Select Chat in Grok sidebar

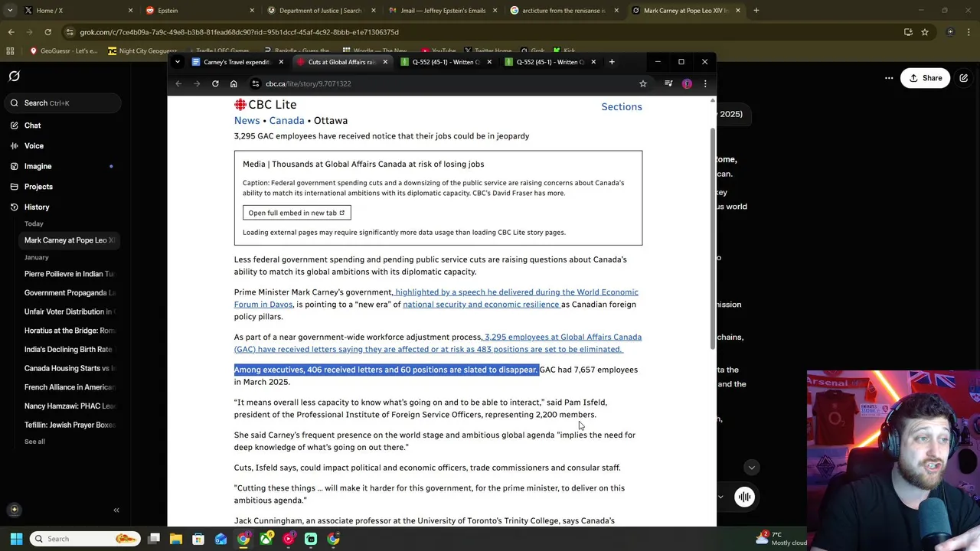click(x=32, y=126)
